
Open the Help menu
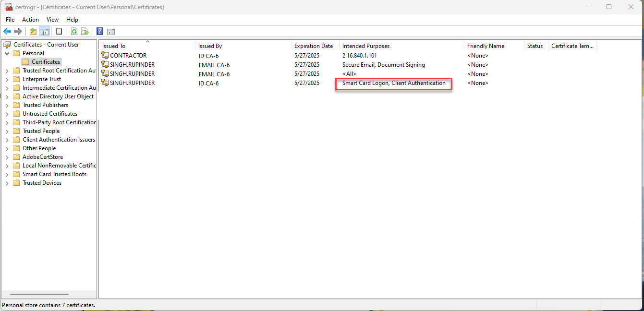72,20
